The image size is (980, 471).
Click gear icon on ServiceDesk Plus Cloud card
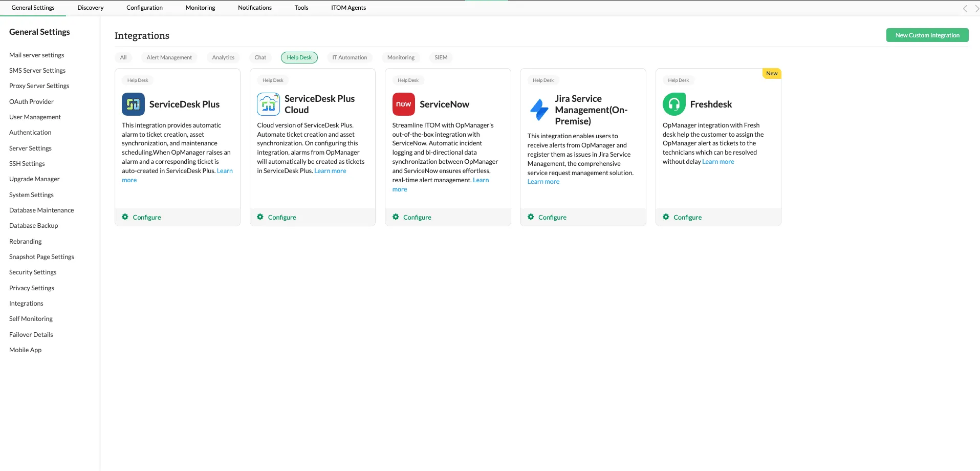pyautogui.click(x=260, y=217)
